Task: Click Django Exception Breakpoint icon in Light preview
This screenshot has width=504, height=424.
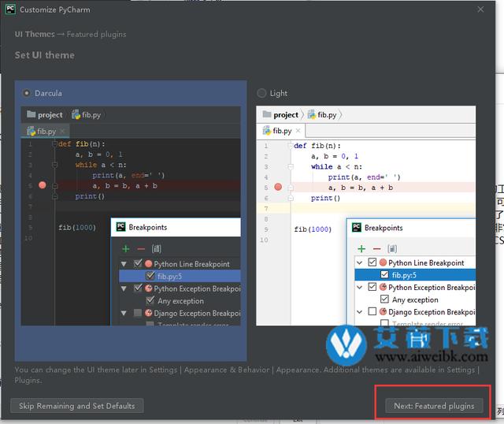Action: (383, 311)
